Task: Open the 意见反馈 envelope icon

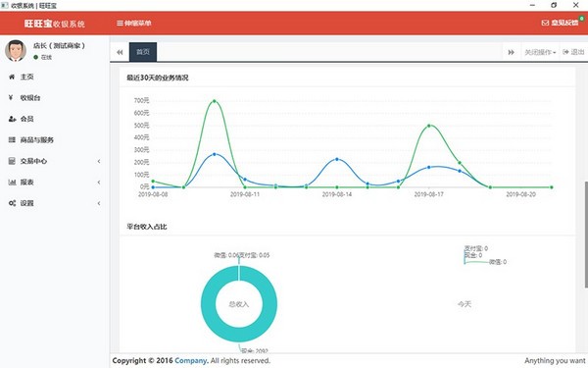Action: [x=545, y=23]
